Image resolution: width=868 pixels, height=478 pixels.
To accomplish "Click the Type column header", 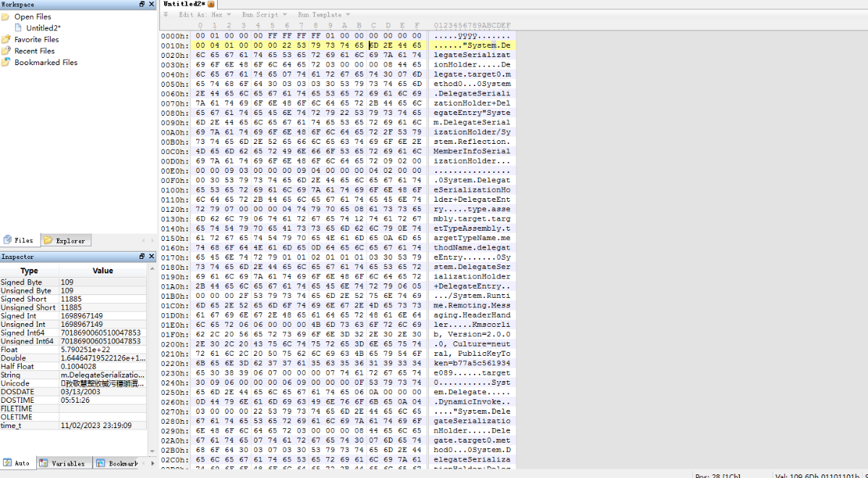I will (29, 270).
